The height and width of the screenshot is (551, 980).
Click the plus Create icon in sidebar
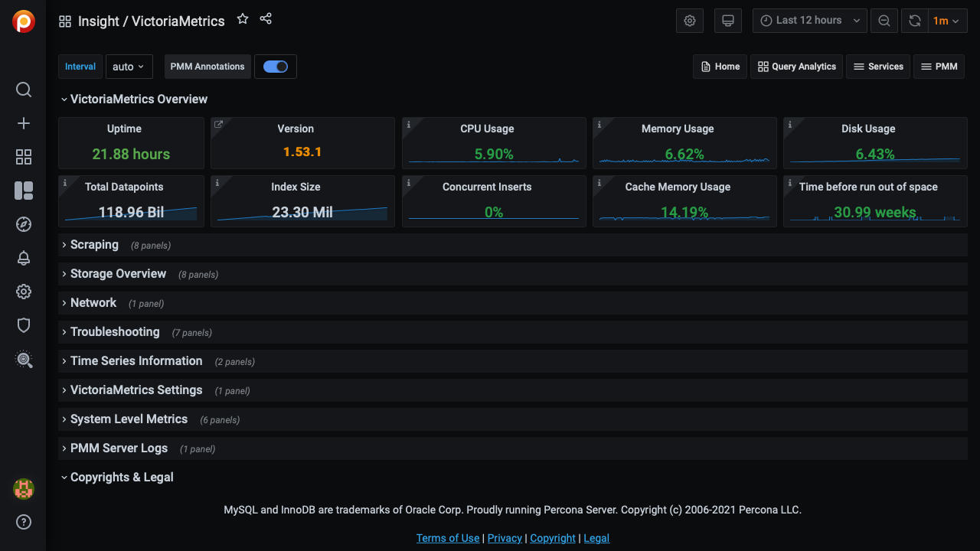click(24, 123)
